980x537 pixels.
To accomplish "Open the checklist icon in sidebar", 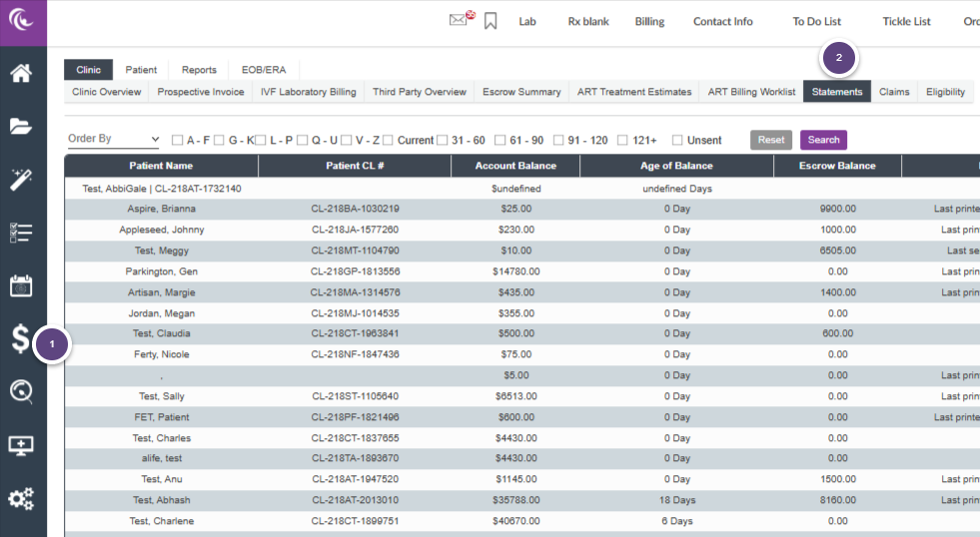I will [21, 233].
